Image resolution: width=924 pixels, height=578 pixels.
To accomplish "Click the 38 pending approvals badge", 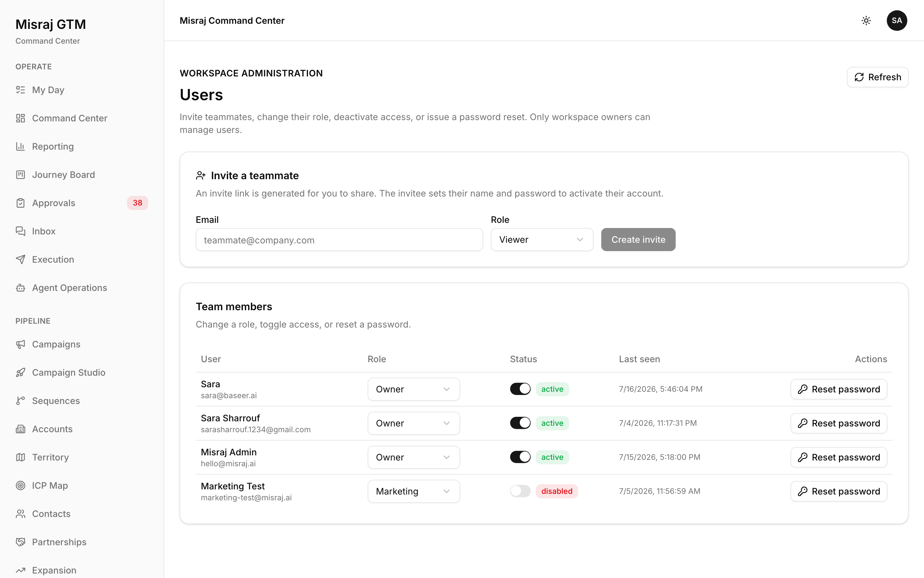I will tap(137, 203).
